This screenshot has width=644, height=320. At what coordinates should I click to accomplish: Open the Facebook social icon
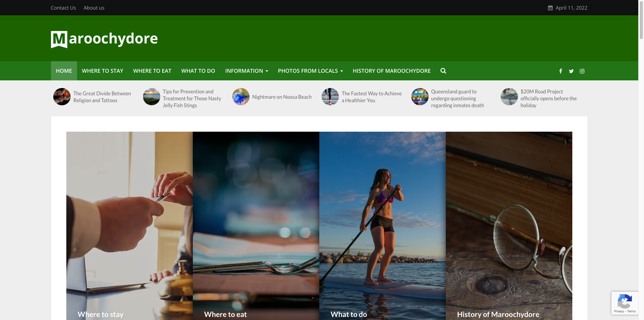560,71
